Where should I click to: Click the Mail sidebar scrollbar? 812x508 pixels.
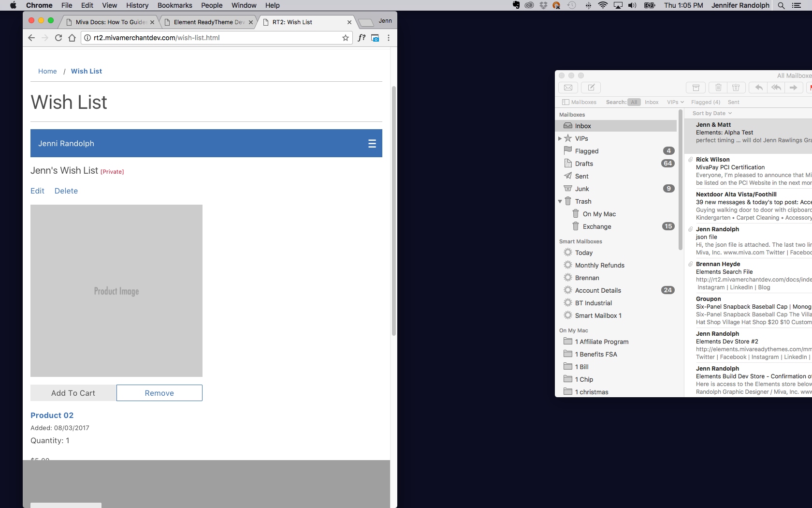(x=681, y=180)
